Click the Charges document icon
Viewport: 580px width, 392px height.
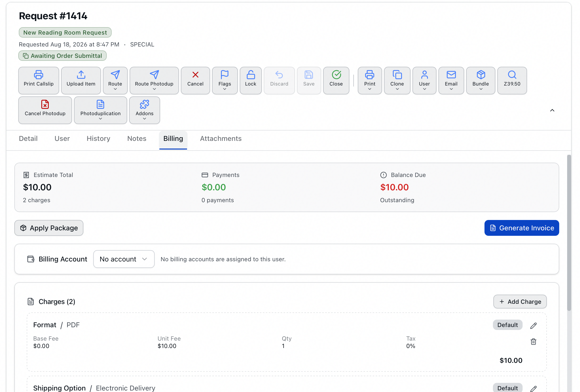coord(30,301)
